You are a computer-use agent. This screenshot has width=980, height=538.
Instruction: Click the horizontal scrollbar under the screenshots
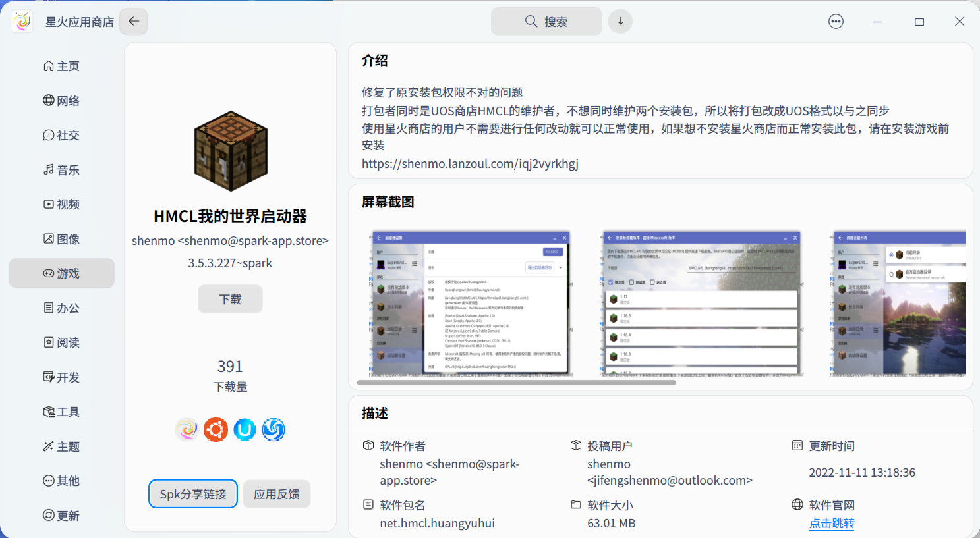(x=517, y=383)
